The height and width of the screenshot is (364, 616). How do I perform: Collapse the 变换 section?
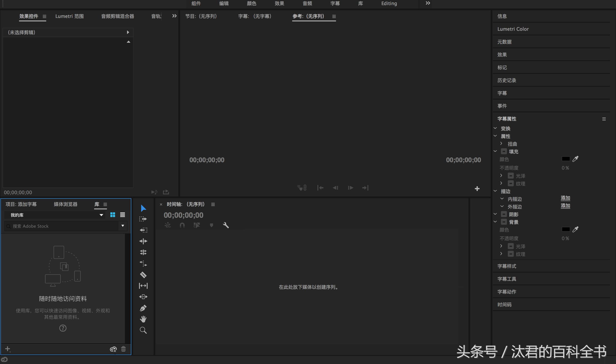click(x=495, y=128)
